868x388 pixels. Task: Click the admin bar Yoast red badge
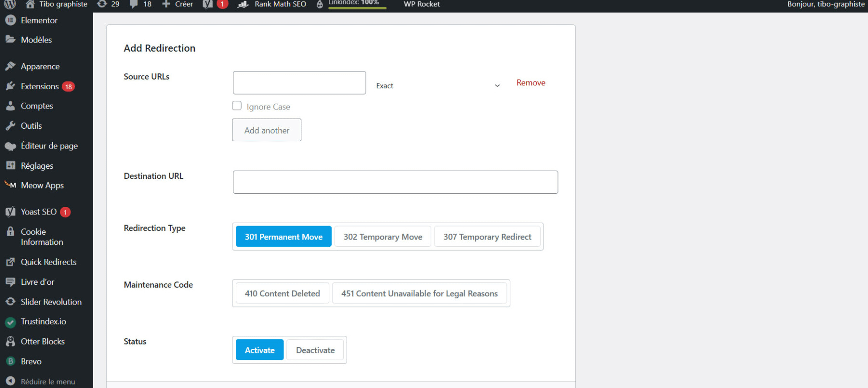[x=222, y=4]
